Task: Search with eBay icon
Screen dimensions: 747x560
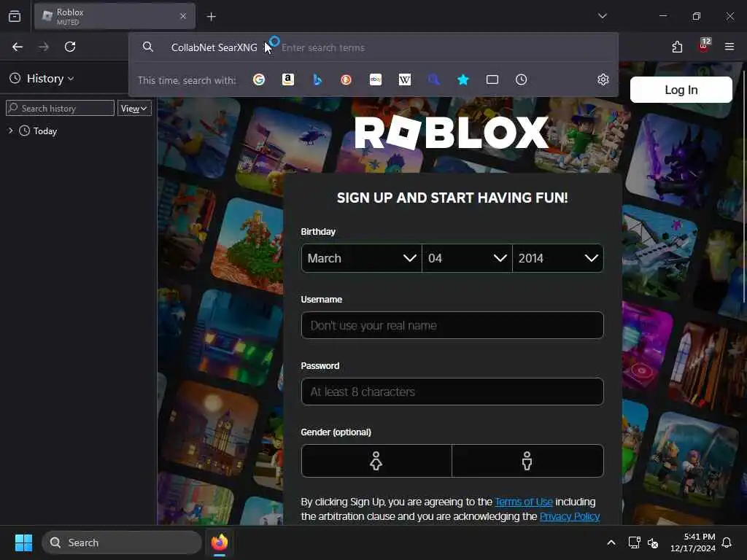Action: [376, 79]
